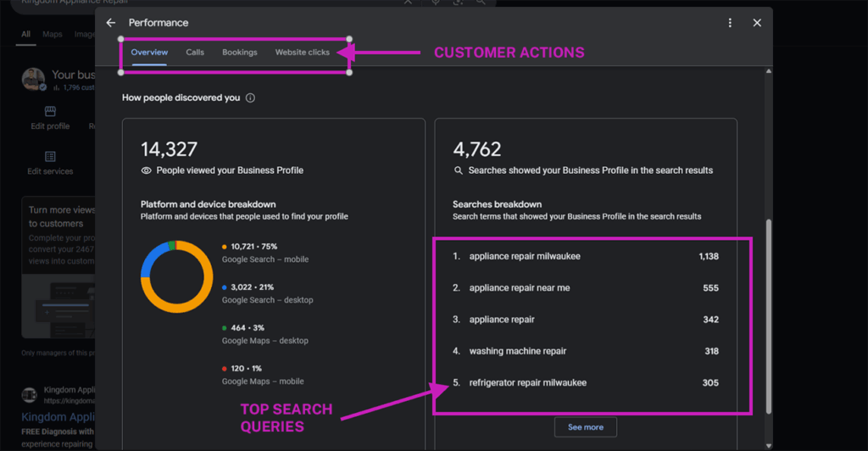Open the Website clicks tab
This screenshot has width=868, height=451.
click(303, 52)
